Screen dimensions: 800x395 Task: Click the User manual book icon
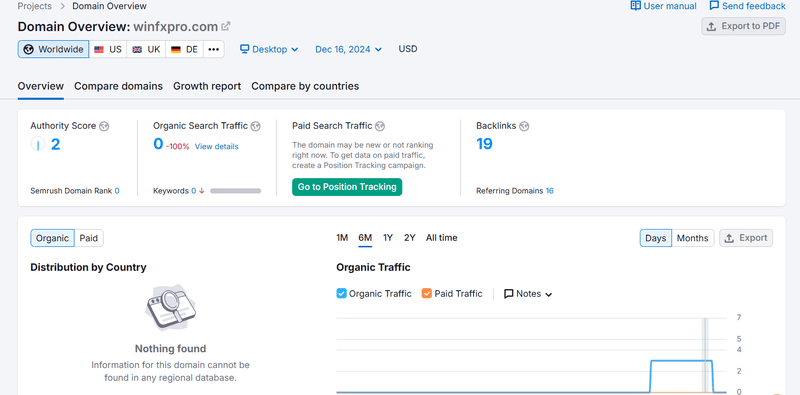pyautogui.click(x=635, y=6)
